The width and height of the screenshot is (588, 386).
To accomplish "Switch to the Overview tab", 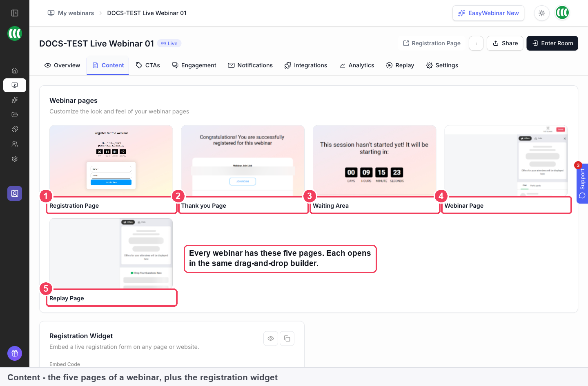I will pyautogui.click(x=62, y=65).
